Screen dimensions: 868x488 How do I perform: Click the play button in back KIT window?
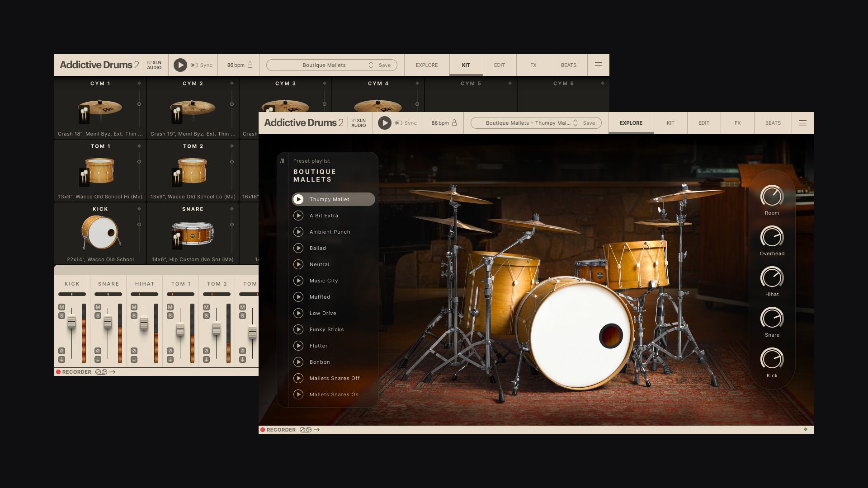[180, 65]
